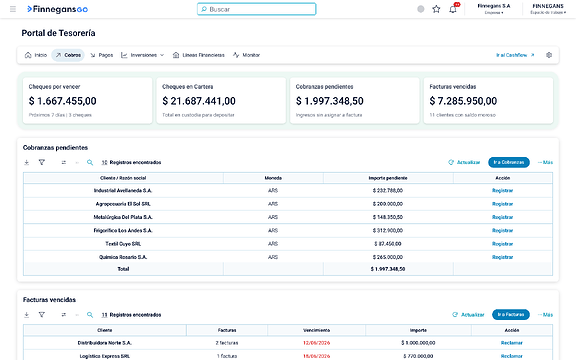
Task: Open the Facturas vencidas summary card
Action: (488, 100)
